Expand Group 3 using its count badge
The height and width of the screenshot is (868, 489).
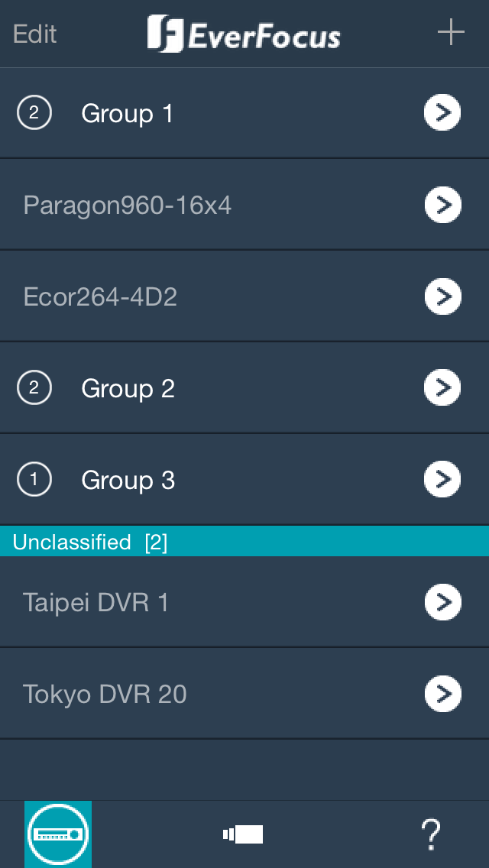tap(34, 481)
